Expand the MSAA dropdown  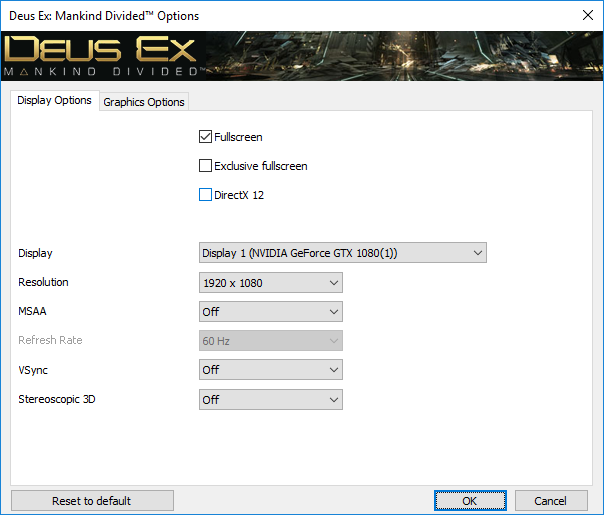271,312
